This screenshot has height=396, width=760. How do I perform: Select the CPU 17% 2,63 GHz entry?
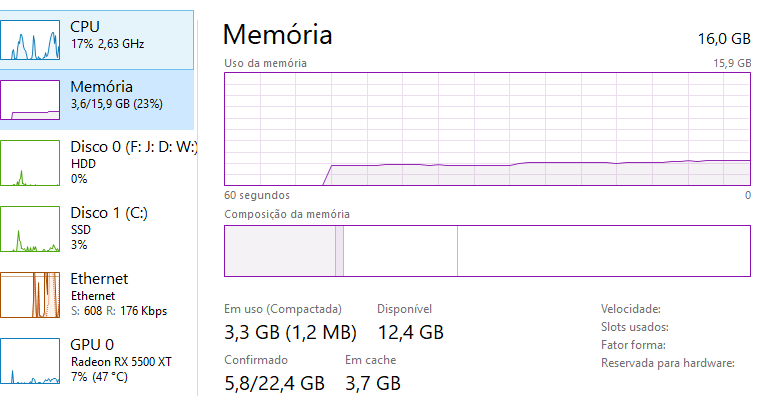point(97,40)
